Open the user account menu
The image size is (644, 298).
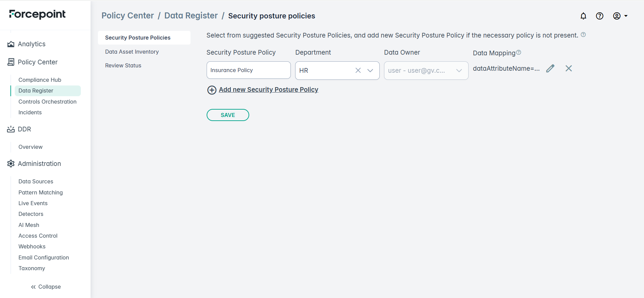tap(620, 16)
